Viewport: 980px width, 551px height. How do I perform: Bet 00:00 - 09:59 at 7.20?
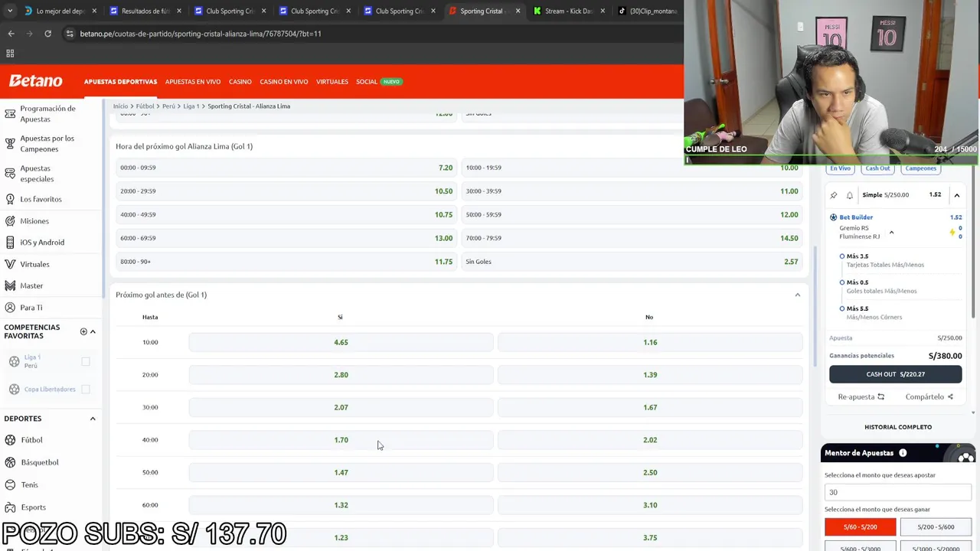pos(286,168)
